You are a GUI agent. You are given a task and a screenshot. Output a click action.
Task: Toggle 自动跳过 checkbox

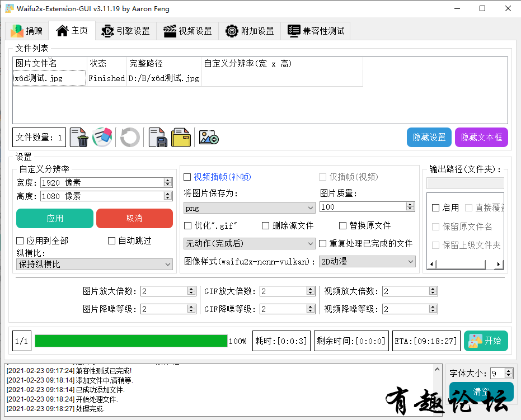(x=112, y=240)
